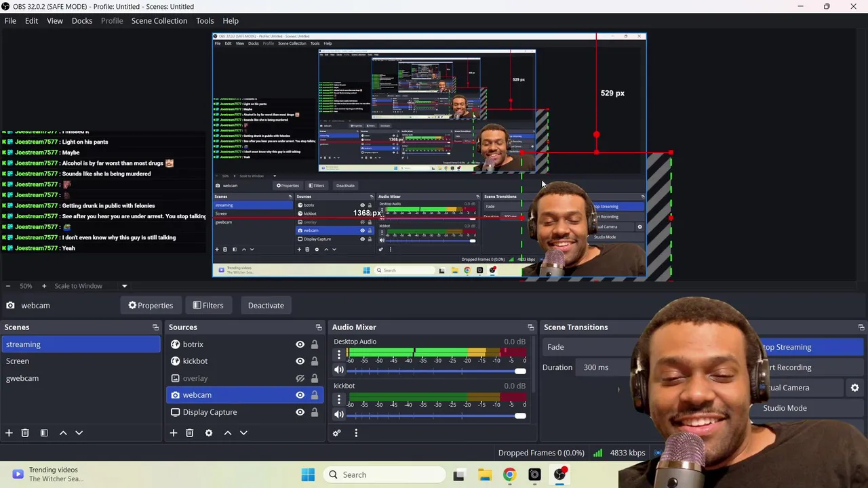Open the Scene Collection menu
The width and height of the screenshot is (868, 488).
pos(159,20)
